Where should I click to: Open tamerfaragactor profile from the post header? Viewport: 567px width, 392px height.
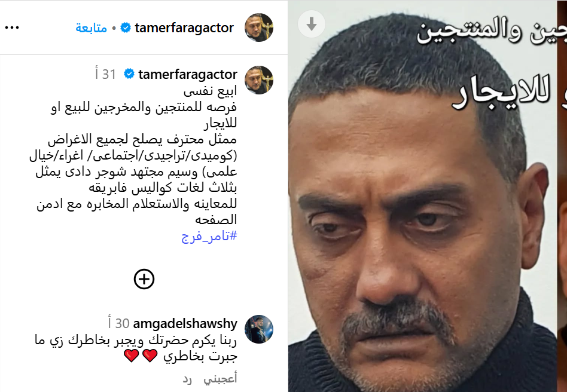click(184, 28)
